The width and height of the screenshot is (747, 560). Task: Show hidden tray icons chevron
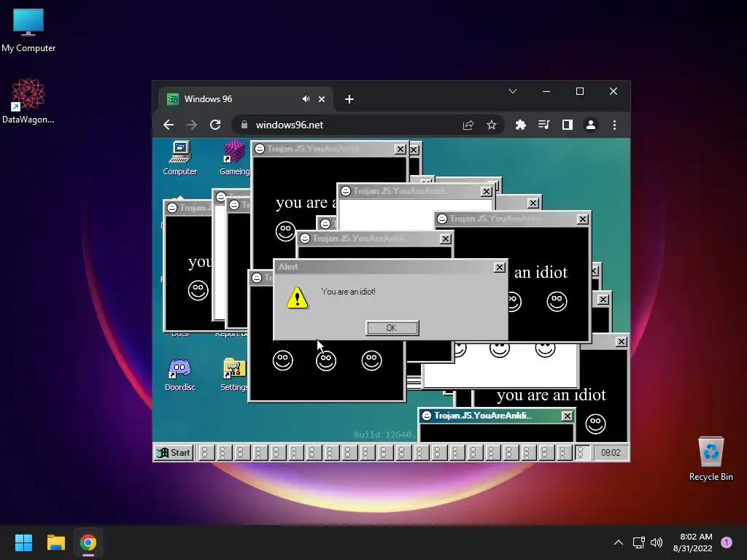pos(619,542)
